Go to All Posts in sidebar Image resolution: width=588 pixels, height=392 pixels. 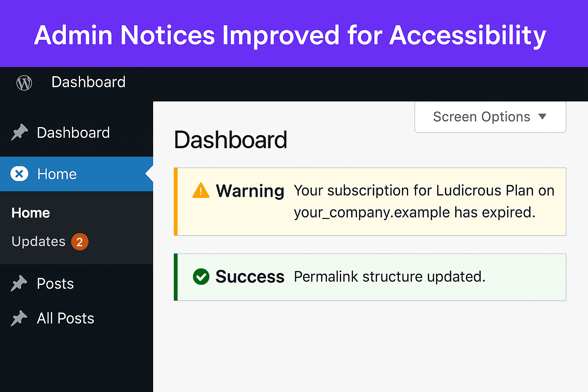click(x=77, y=318)
